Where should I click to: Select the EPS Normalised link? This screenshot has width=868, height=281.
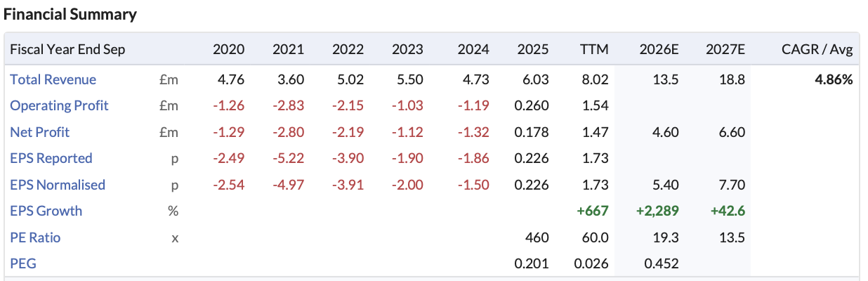click(58, 185)
